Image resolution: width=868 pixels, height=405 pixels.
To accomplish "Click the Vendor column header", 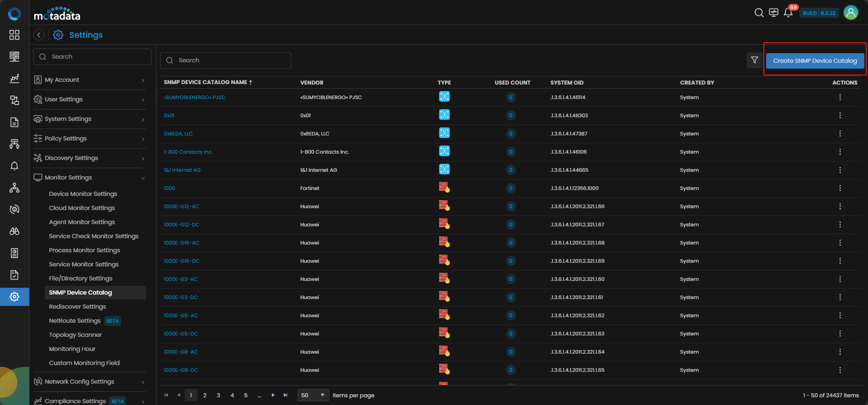I will (312, 83).
